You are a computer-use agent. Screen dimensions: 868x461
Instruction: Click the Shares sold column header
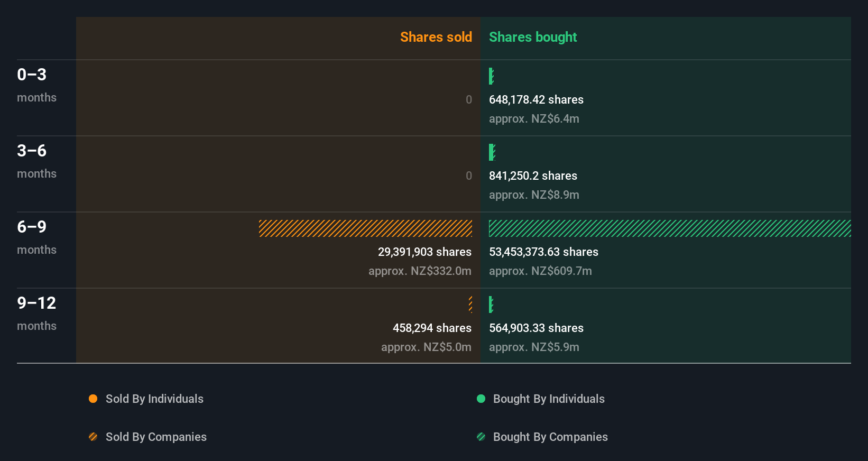(436, 37)
